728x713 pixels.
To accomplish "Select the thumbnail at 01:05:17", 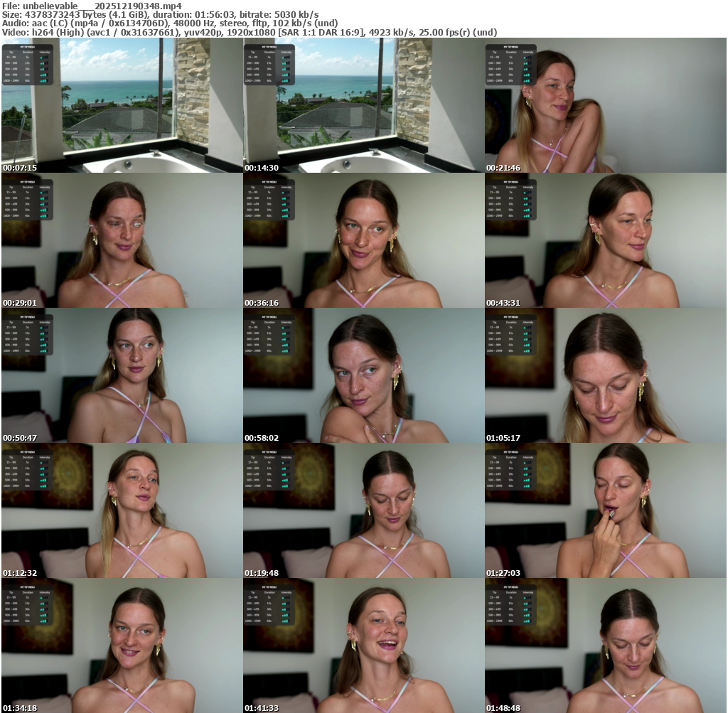I will [605, 375].
